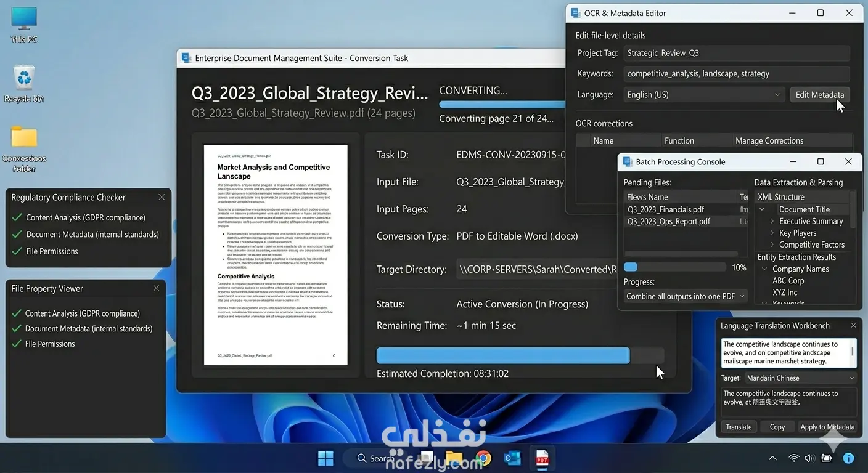This screenshot has height=473, width=868.
Task: Click the Translate button
Action: point(739,427)
